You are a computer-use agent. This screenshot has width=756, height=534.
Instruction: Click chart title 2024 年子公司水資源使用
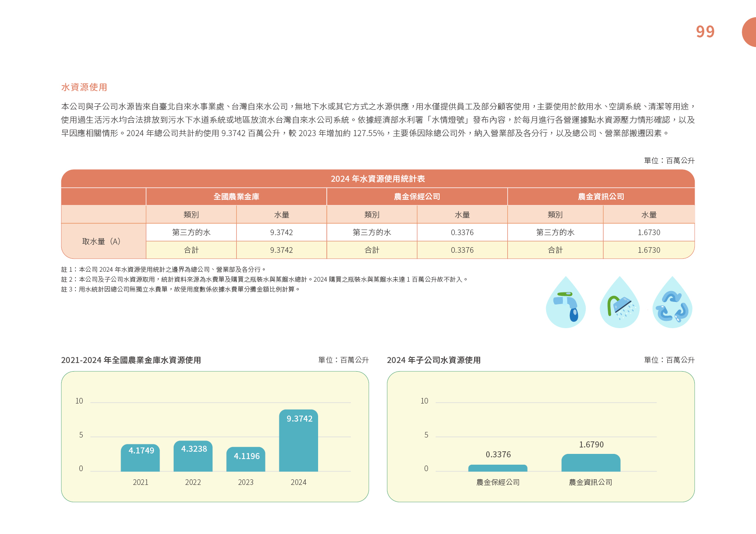tap(434, 360)
